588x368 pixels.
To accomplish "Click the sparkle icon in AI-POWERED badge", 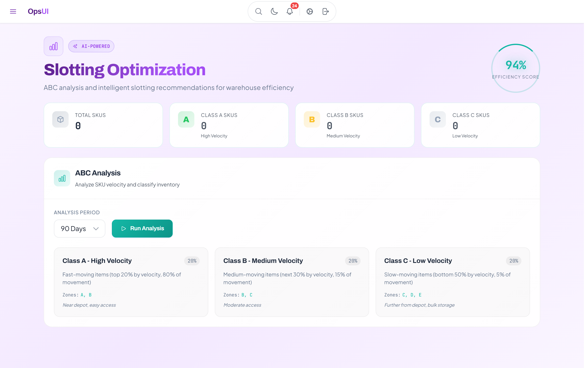I will pyautogui.click(x=75, y=46).
